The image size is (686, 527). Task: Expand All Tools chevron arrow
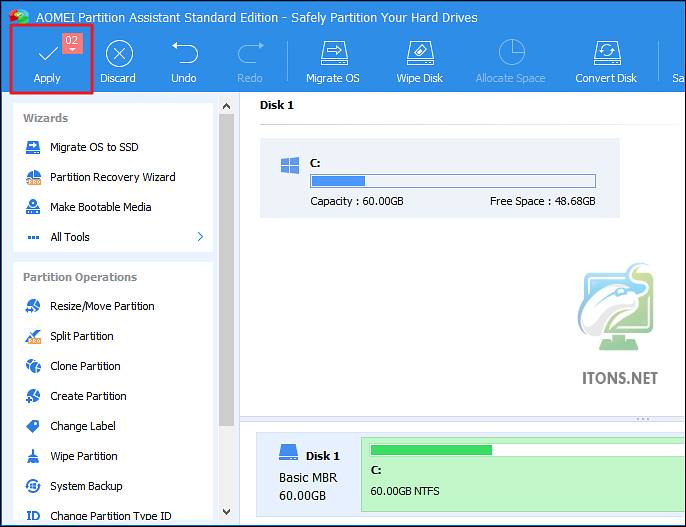tap(200, 237)
